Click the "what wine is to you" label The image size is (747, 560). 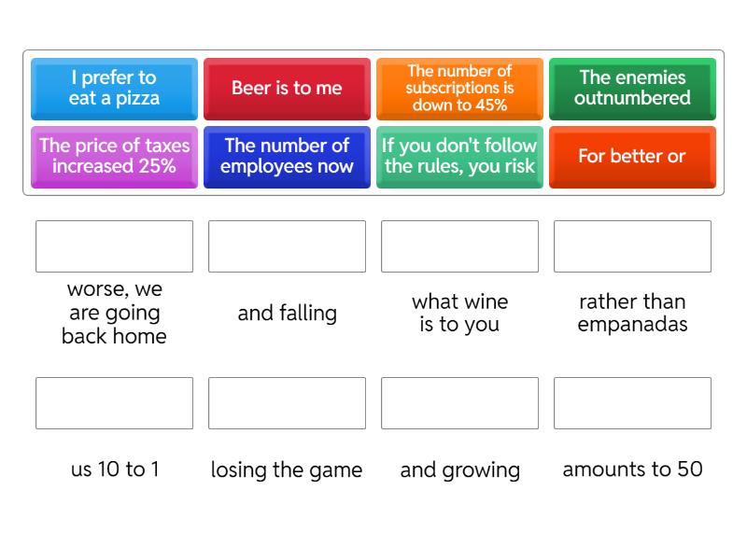pyautogui.click(x=459, y=313)
